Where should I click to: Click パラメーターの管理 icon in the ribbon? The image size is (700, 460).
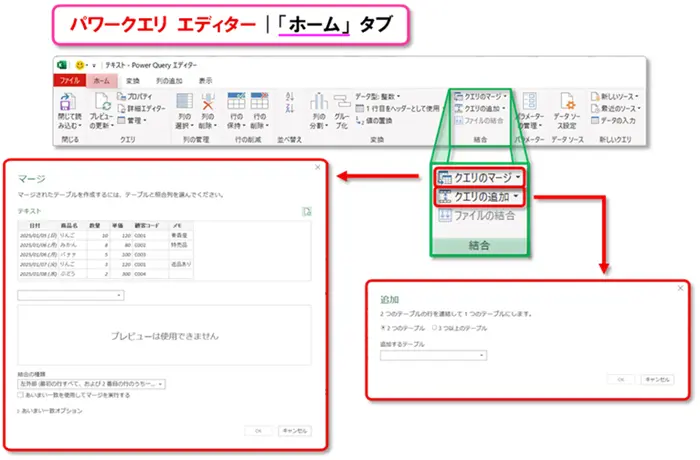coord(529,101)
